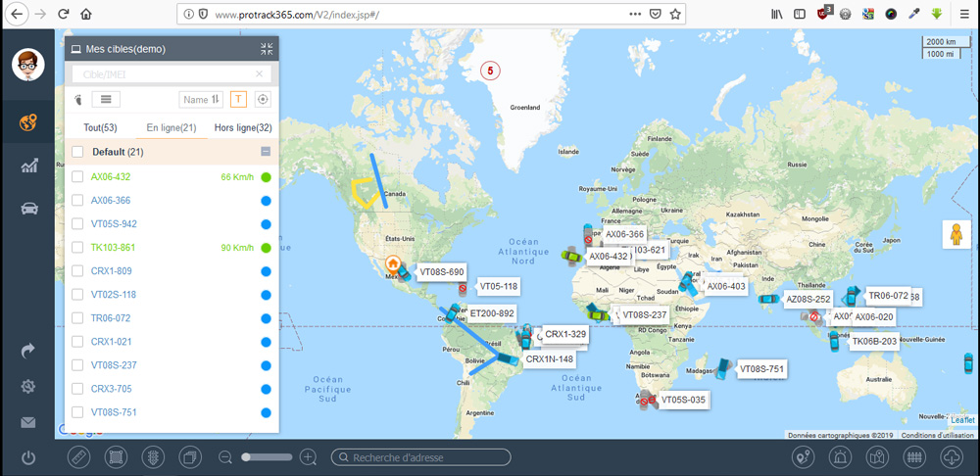Screen dimensions: 980x476
Task: Toggle the orange T label button
Action: 238,99
